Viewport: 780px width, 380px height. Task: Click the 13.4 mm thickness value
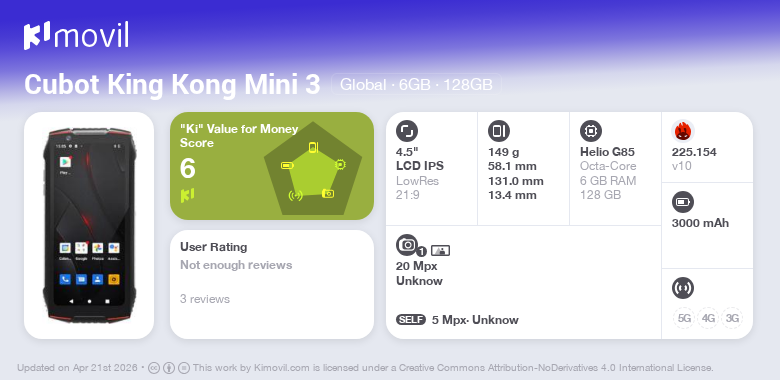(512, 195)
